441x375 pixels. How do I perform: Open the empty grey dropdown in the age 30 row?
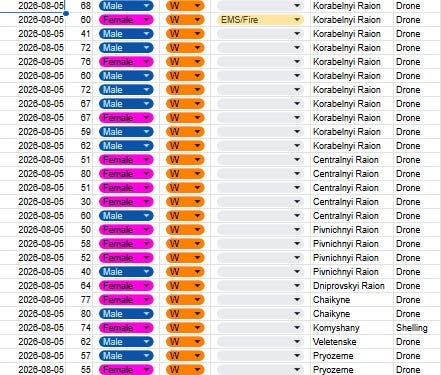point(260,202)
